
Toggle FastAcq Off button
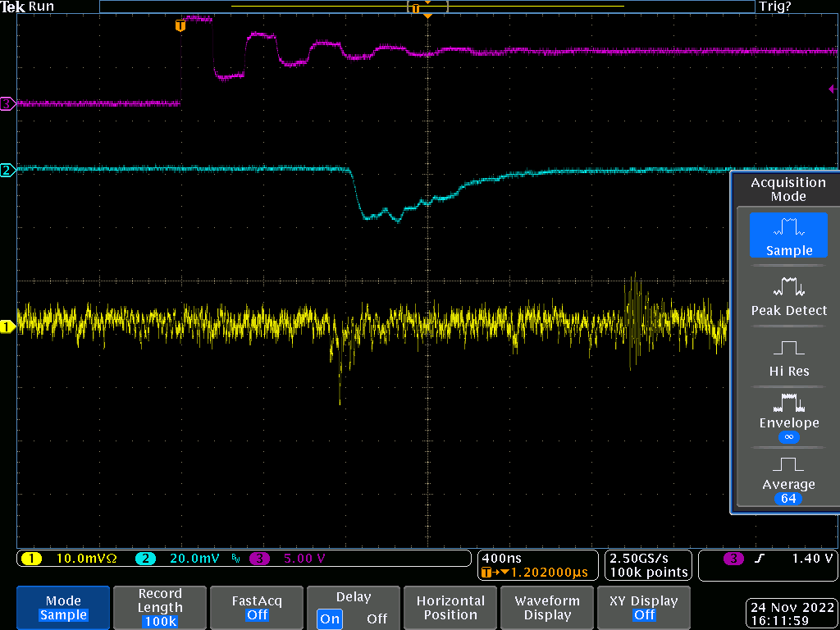point(257,608)
